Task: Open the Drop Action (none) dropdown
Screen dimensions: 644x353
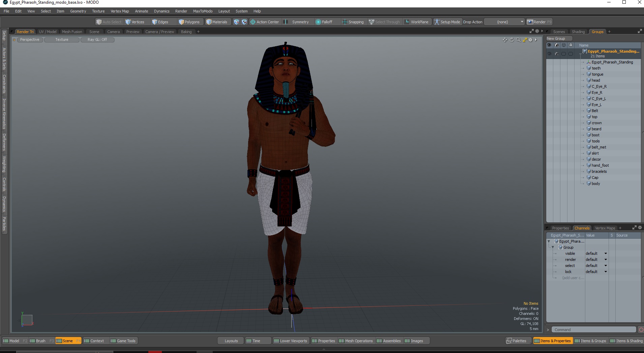Action: (x=505, y=22)
